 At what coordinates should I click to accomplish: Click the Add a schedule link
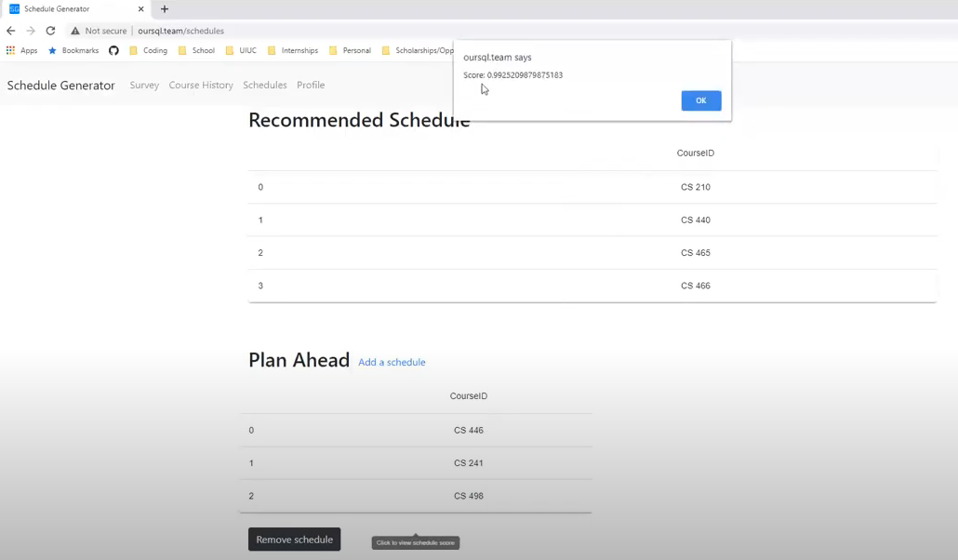coord(392,362)
